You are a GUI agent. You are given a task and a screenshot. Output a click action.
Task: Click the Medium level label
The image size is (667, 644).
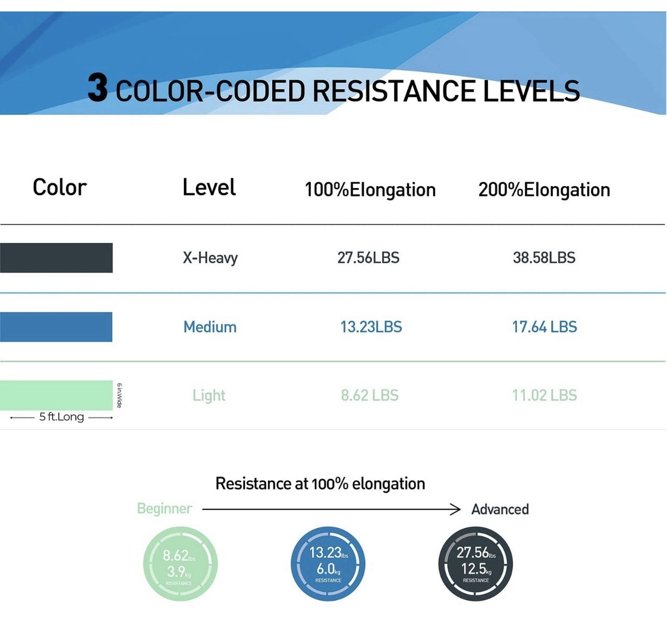(x=210, y=327)
